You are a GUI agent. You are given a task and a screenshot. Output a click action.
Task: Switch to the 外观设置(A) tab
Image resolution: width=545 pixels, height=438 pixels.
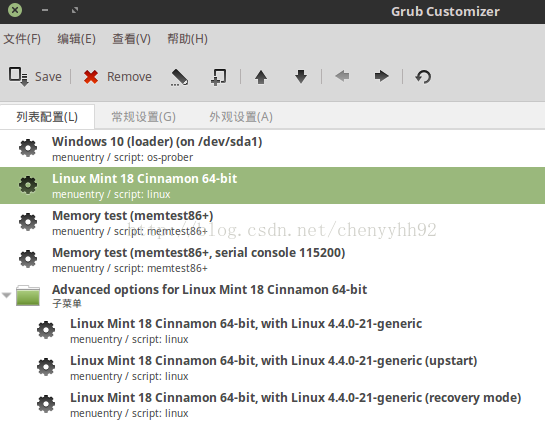pos(241,117)
